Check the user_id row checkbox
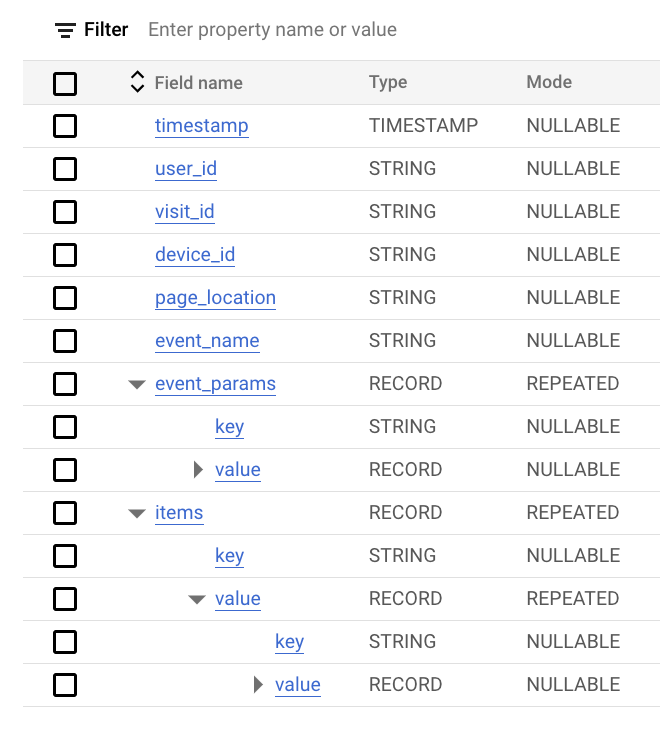660x744 pixels. click(x=65, y=169)
